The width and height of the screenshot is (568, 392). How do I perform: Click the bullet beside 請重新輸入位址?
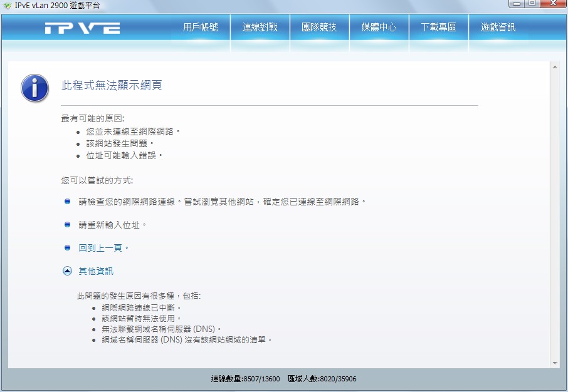(68, 224)
